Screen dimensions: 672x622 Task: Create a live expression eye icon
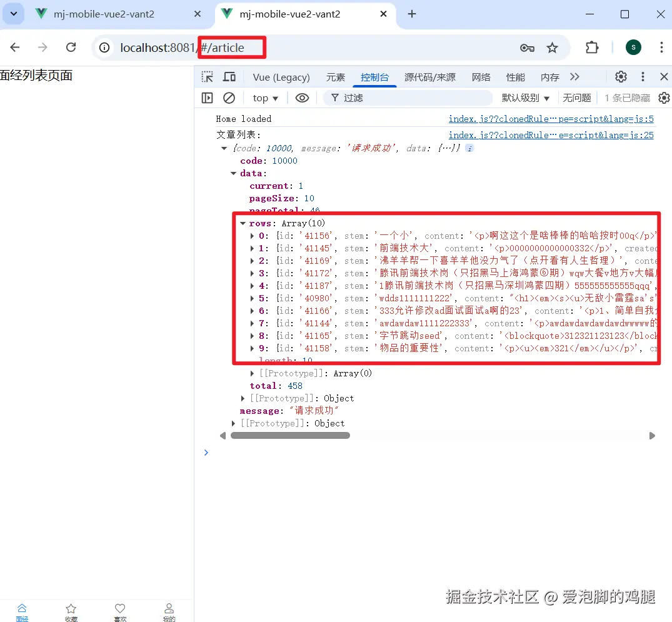(x=302, y=98)
